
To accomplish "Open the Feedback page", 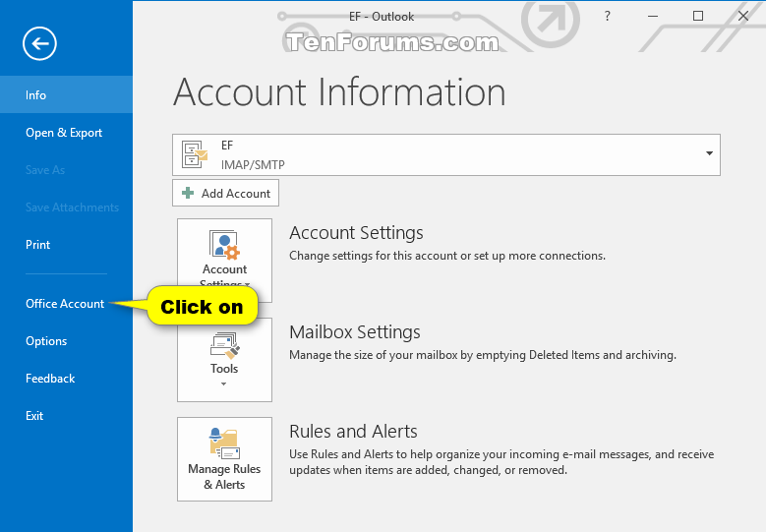I will pyautogui.click(x=66, y=379).
